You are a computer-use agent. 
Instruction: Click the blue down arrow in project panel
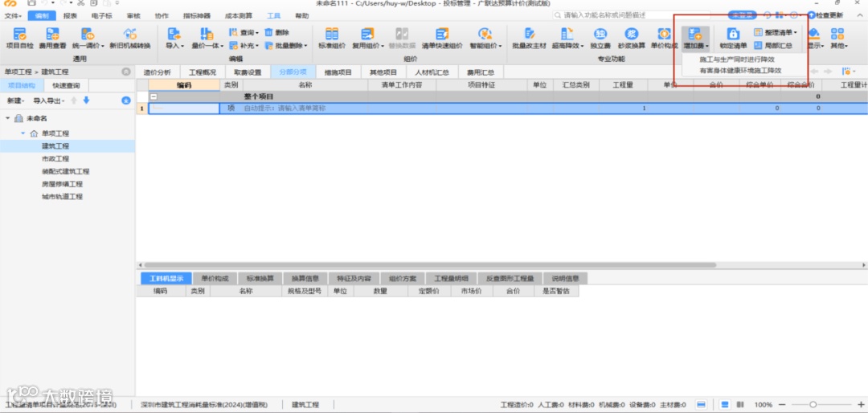tap(86, 100)
